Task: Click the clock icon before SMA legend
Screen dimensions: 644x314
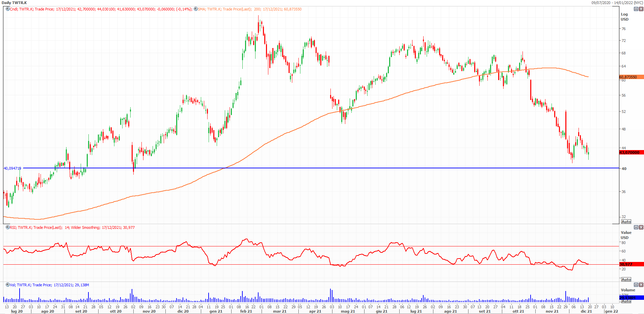Action: (195, 9)
